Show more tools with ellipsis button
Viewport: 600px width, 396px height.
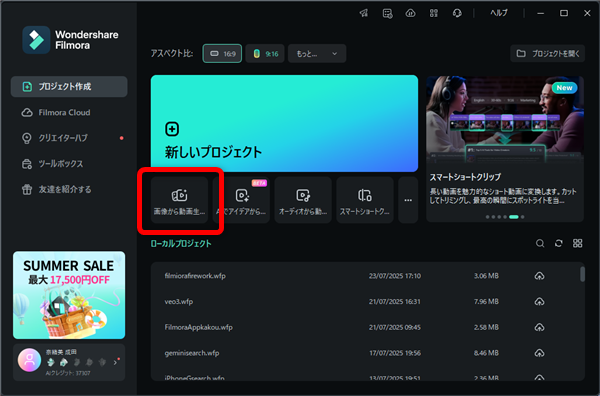point(408,200)
